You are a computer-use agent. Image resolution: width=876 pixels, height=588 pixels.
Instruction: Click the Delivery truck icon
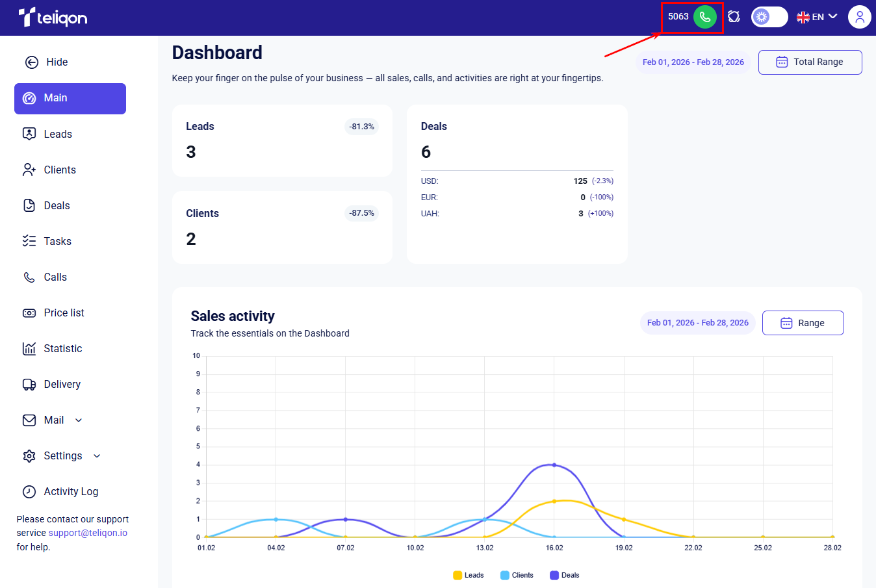pyautogui.click(x=29, y=385)
